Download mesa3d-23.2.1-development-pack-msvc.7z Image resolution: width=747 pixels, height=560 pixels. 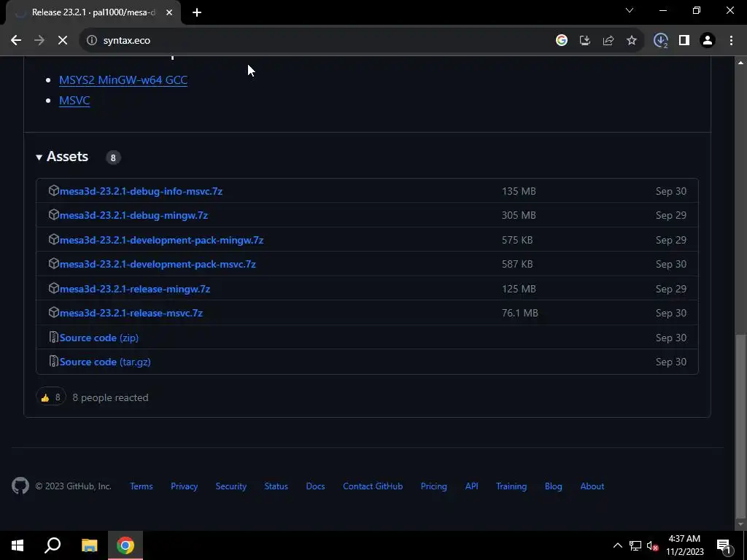coord(158,264)
